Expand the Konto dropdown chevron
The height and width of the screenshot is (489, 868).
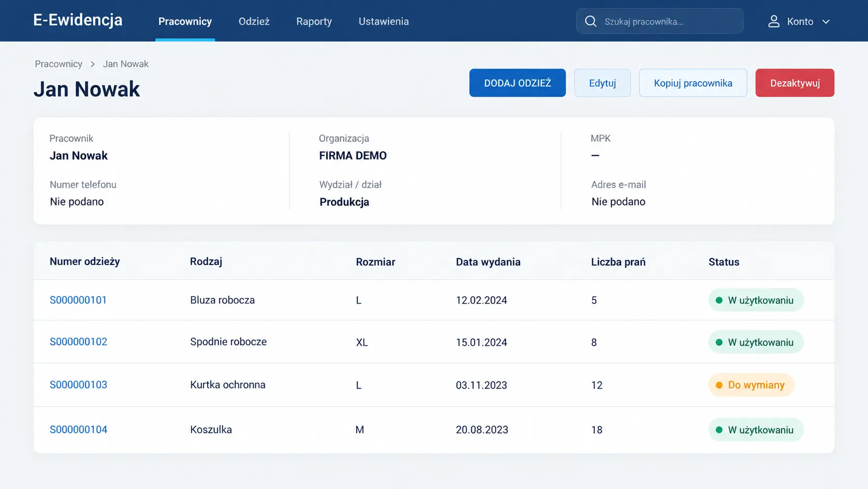tap(826, 22)
